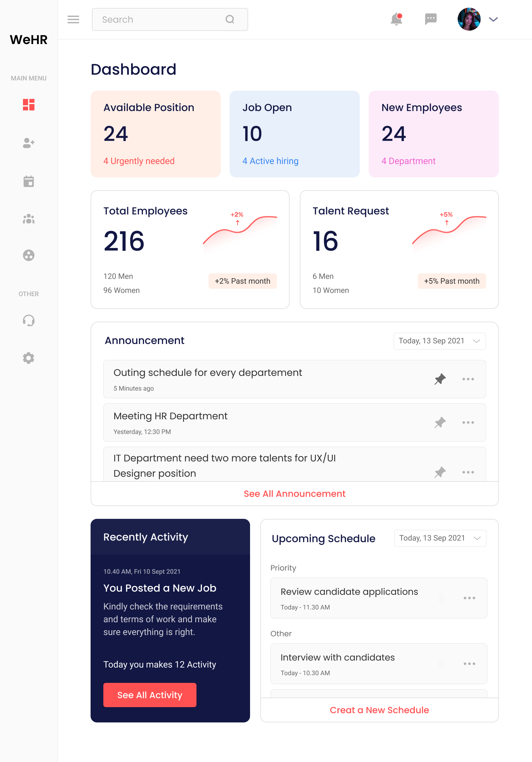Click the See All Activity button
This screenshot has height=762, width=532.
click(x=150, y=695)
